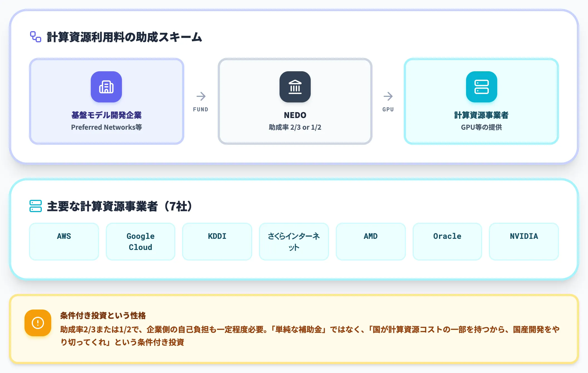Select the NVIDIA provider card

click(524, 242)
